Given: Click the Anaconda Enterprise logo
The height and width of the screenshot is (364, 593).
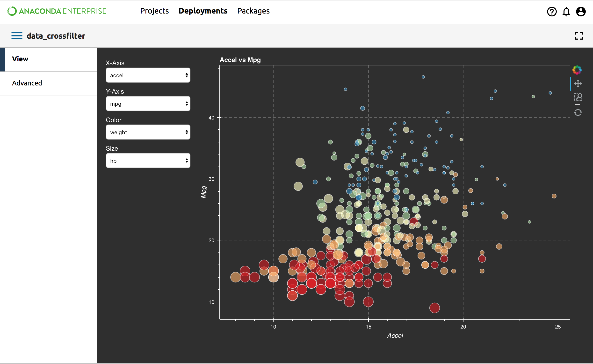Looking at the screenshot, I should (57, 11).
